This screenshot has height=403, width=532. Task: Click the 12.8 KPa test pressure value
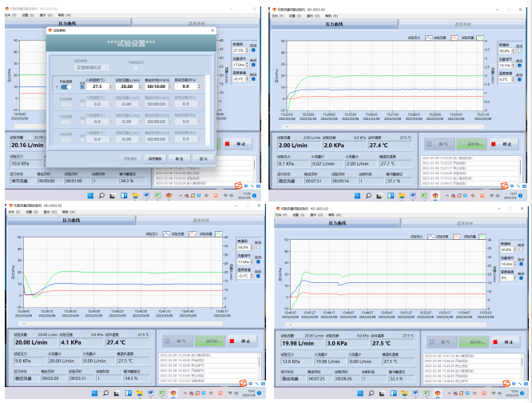click(x=296, y=361)
